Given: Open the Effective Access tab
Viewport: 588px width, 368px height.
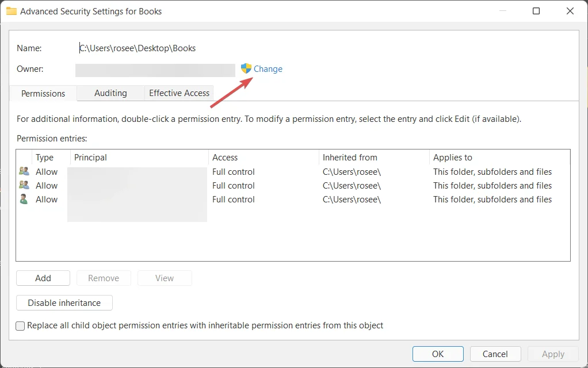Looking at the screenshot, I should 179,93.
